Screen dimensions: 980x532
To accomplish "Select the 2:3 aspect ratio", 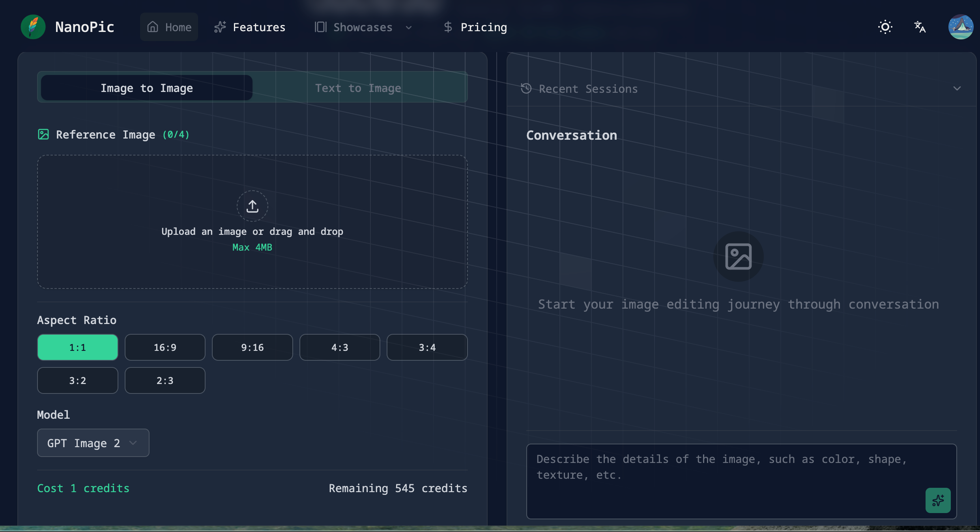I will click(x=165, y=380).
